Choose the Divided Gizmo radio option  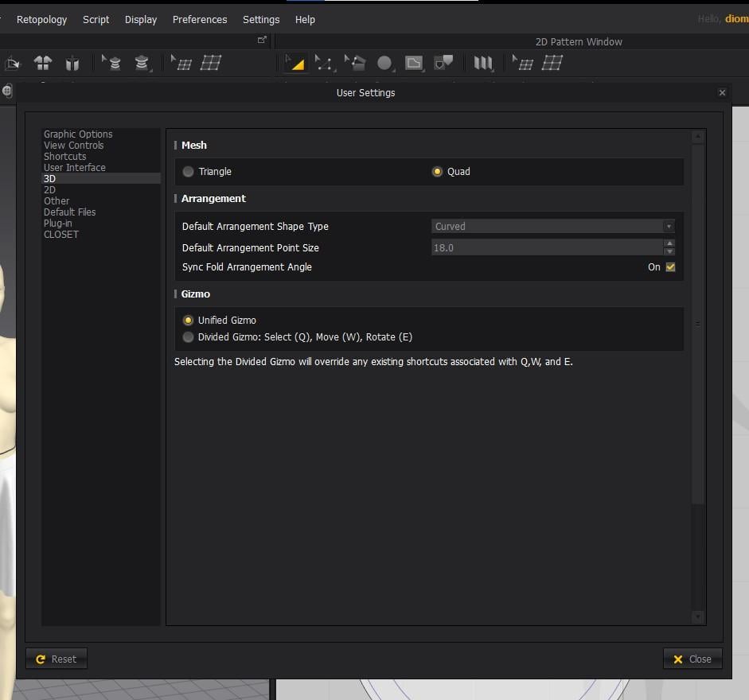tap(188, 337)
